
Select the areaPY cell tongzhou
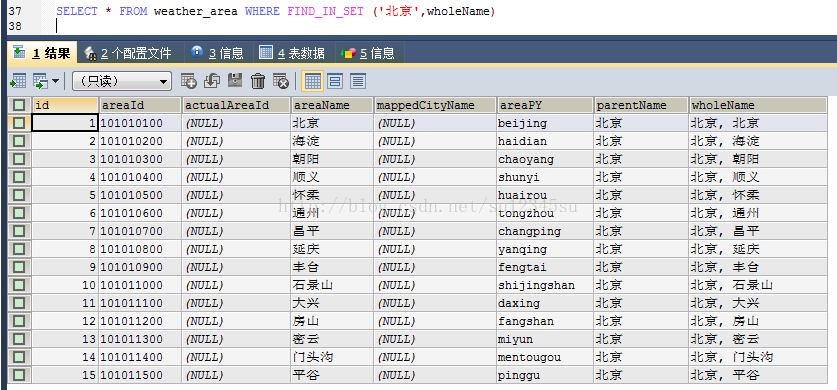click(545, 213)
